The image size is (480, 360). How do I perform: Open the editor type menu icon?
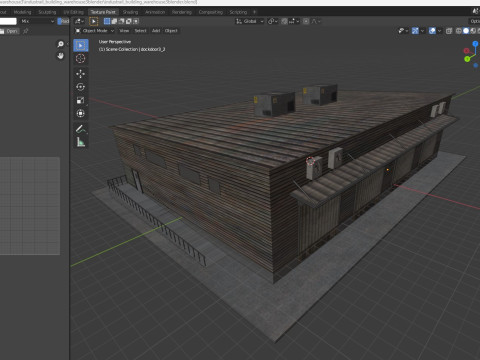(x=79, y=21)
